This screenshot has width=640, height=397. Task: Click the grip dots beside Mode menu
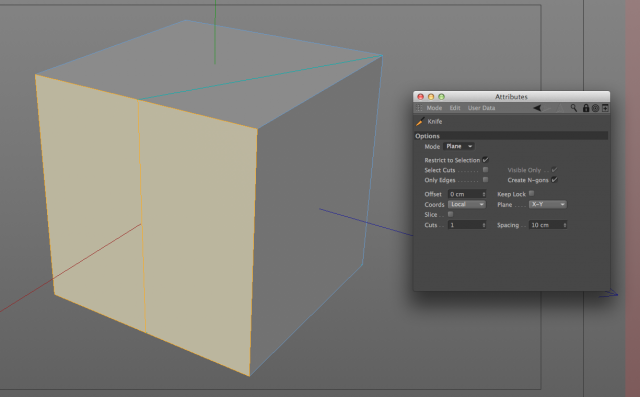pos(419,108)
